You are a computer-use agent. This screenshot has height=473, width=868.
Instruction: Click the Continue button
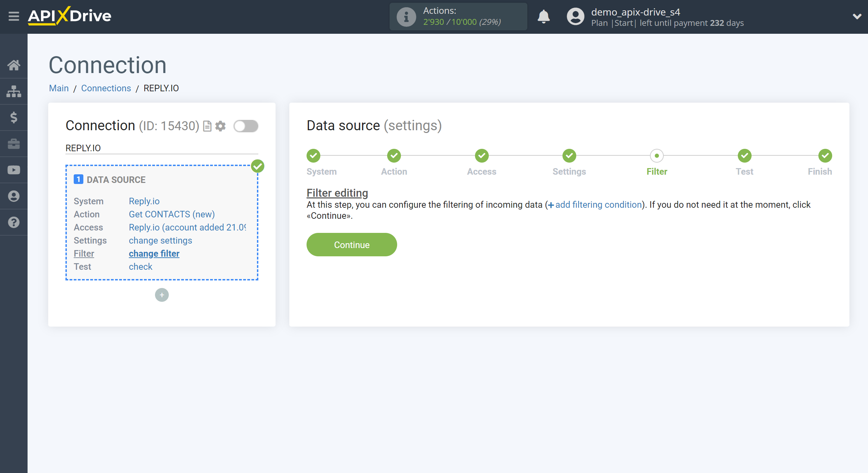pos(352,245)
